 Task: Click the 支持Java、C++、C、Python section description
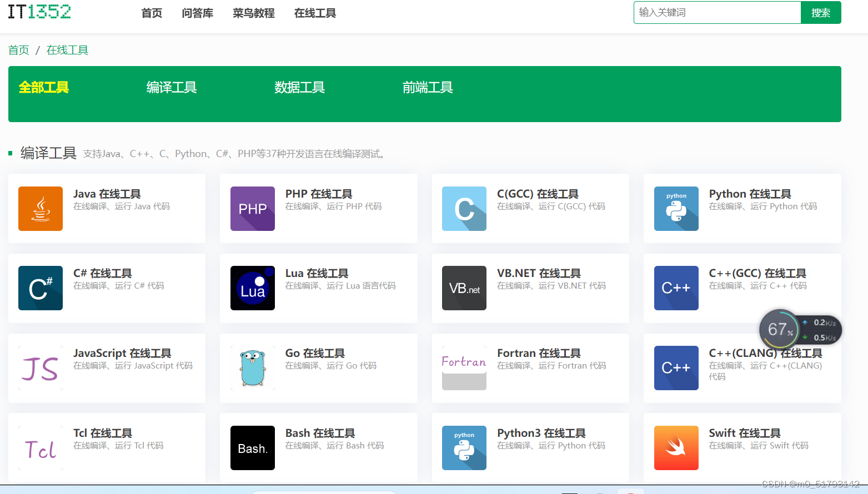coord(234,154)
